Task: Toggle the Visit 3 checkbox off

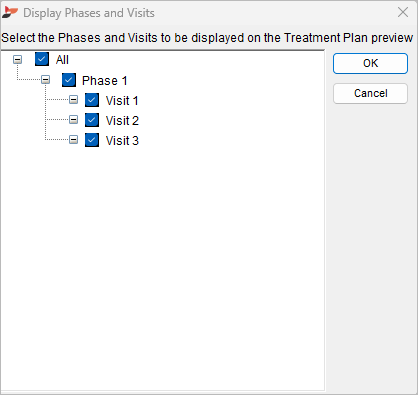Action: 92,140
